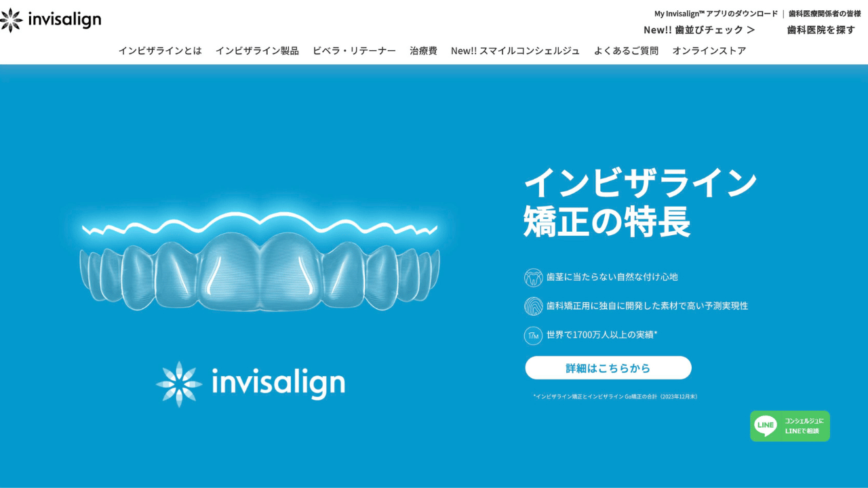Screen dimensions: 868x488
Task: Click the footnote about 2023年12月末
Action: pos(615,396)
